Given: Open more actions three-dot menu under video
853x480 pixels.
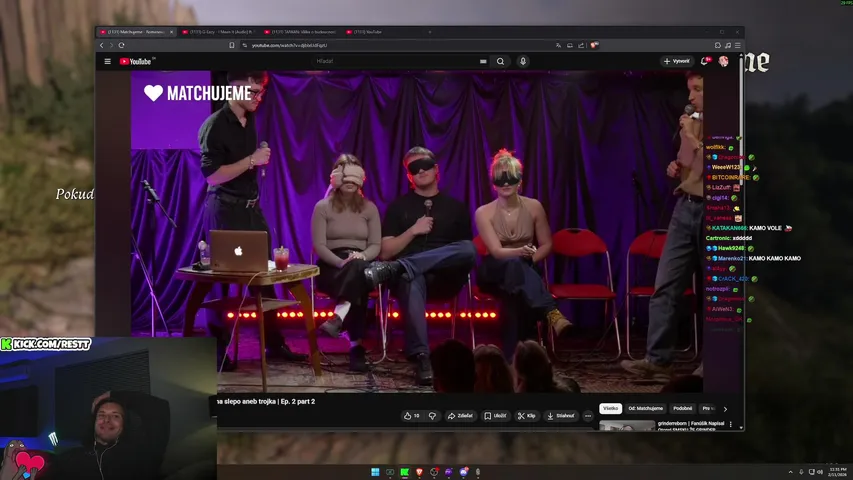Looking at the screenshot, I should 588,416.
